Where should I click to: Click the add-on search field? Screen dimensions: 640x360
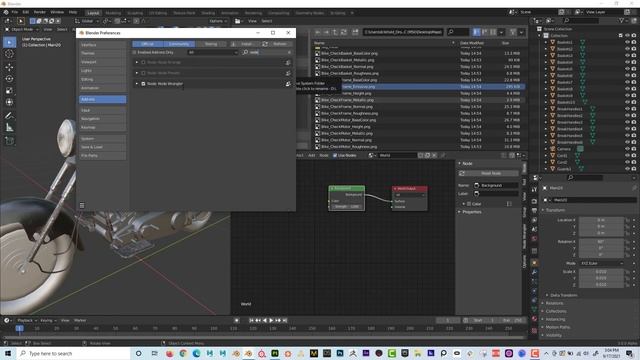pos(267,53)
